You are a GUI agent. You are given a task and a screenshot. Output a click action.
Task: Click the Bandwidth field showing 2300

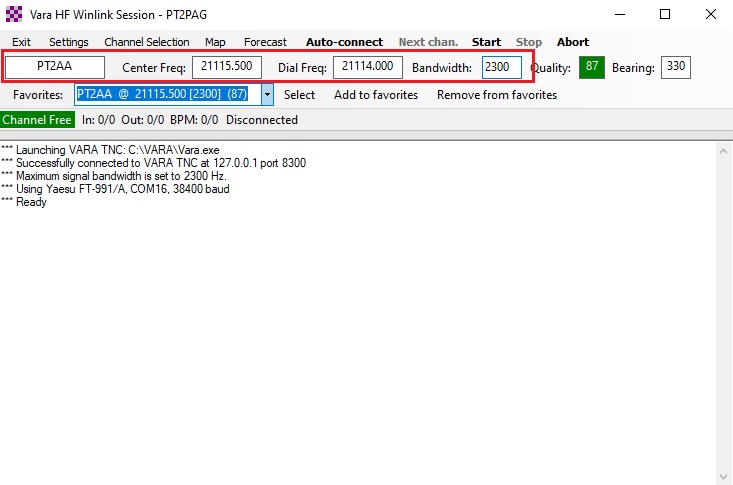[x=501, y=67]
